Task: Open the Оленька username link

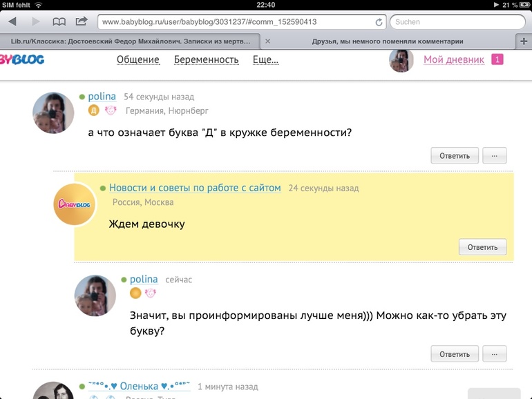Action: click(x=139, y=386)
